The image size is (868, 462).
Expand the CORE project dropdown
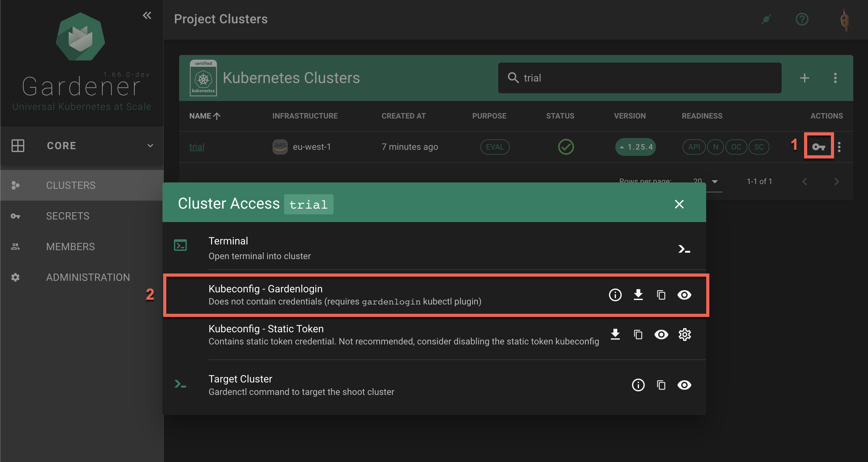tap(150, 145)
